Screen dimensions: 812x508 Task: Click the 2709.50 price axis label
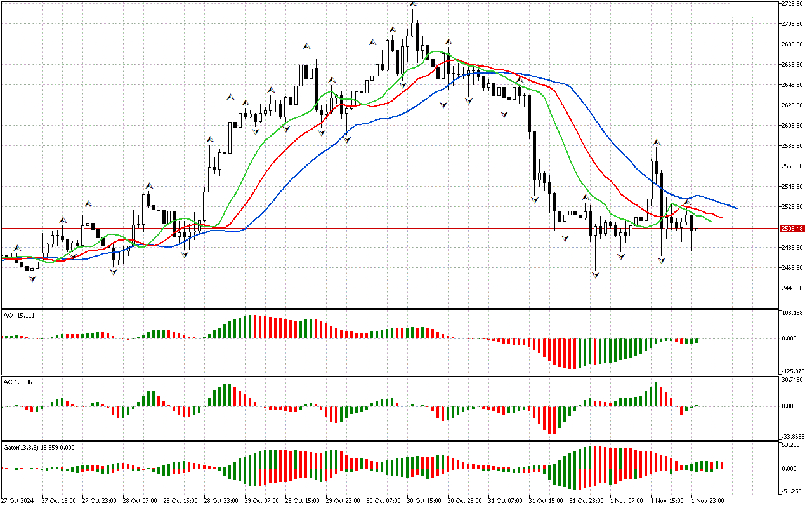click(x=794, y=24)
